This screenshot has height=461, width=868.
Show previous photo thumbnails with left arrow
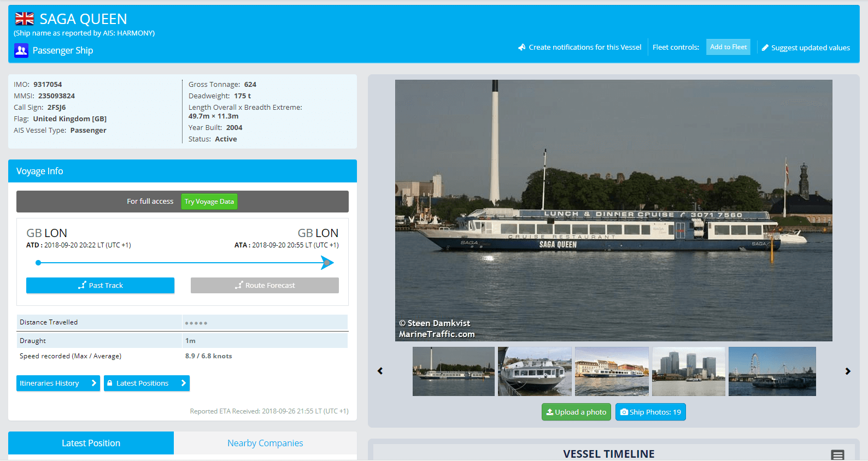pos(380,371)
